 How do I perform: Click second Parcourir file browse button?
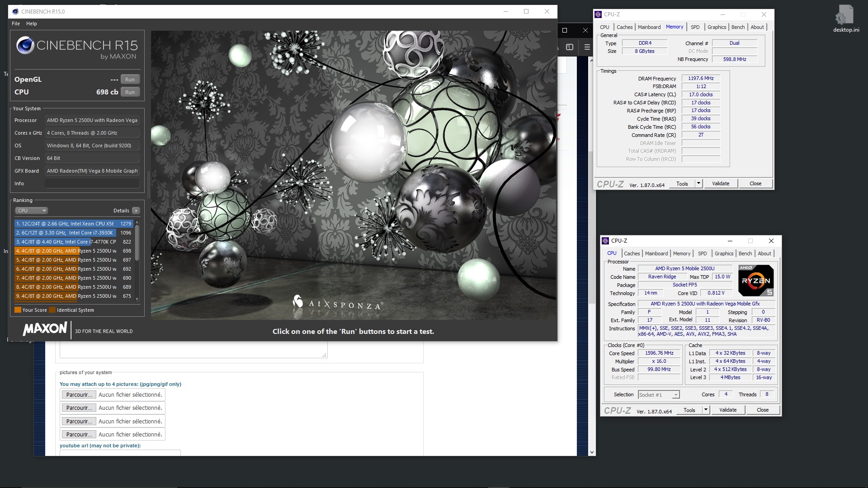[x=79, y=408]
